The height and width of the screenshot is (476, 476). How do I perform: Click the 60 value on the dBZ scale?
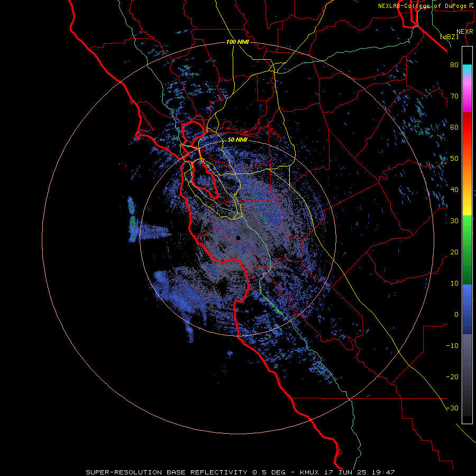point(454,127)
